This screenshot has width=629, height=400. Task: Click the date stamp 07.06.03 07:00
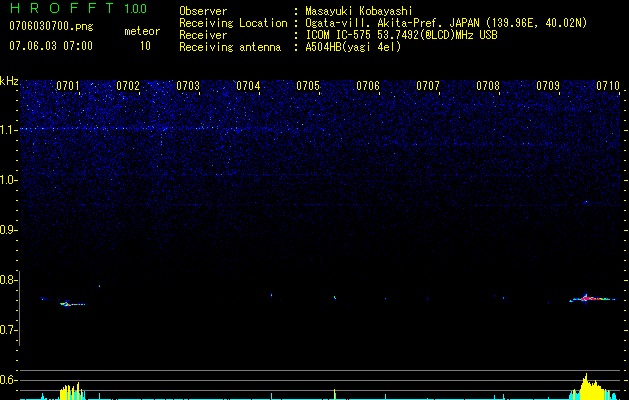[51, 46]
